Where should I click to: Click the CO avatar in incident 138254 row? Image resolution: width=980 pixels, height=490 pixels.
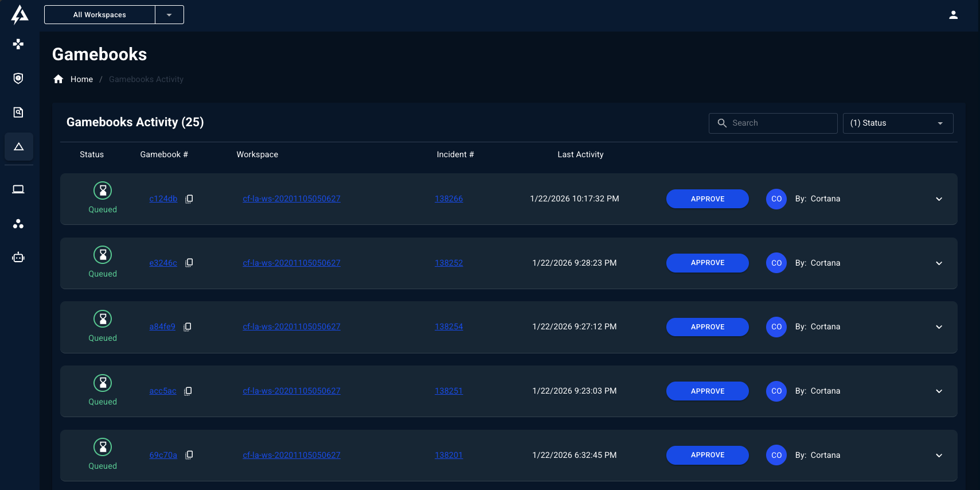coord(776,327)
